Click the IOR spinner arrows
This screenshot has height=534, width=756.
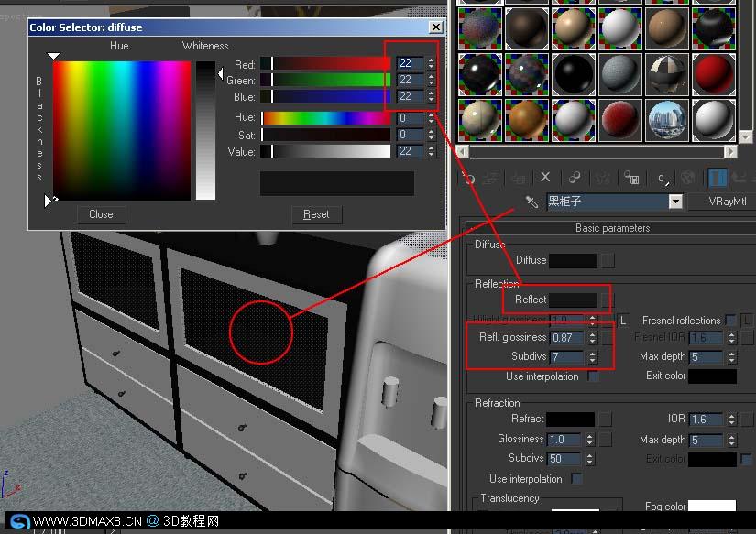(732, 420)
